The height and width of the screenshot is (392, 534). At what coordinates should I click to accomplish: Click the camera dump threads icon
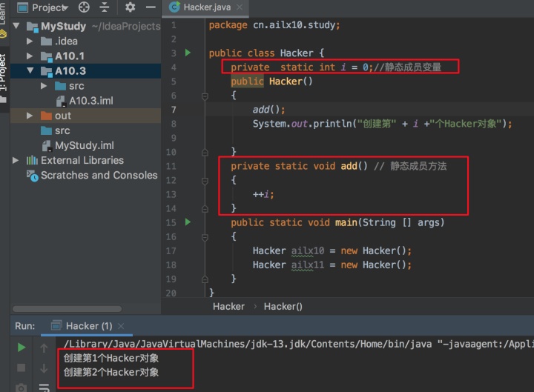click(x=21, y=388)
